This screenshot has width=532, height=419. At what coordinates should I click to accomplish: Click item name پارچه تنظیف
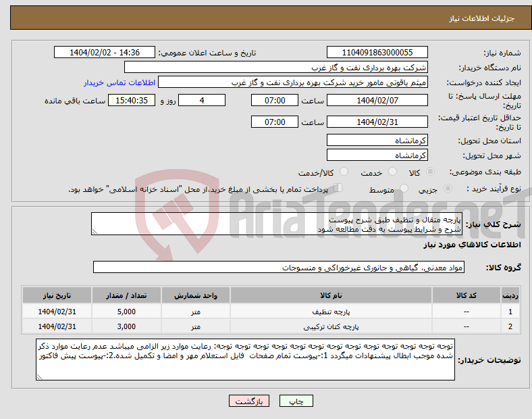(331, 312)
